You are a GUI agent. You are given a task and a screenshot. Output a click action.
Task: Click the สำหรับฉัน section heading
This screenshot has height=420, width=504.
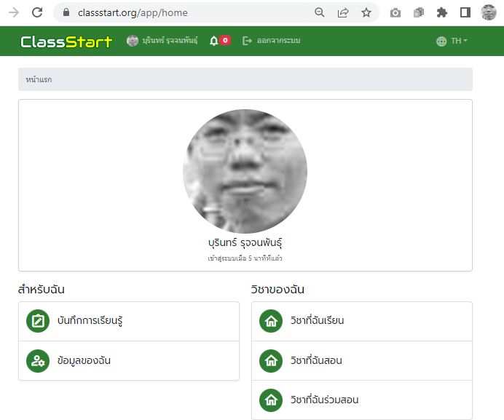(x=41, y=290)
